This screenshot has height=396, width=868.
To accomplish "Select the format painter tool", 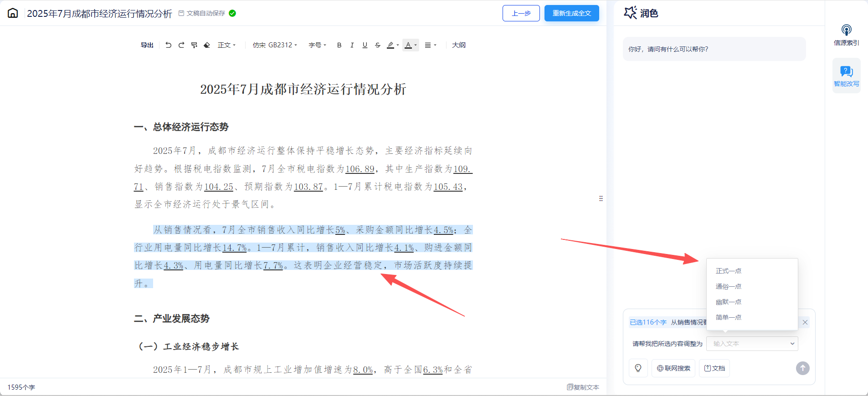I will [x=194, y=45].
